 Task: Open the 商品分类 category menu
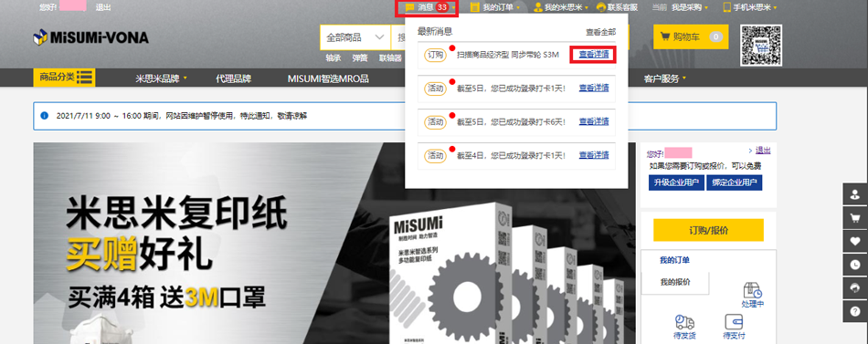click(64, 78)
